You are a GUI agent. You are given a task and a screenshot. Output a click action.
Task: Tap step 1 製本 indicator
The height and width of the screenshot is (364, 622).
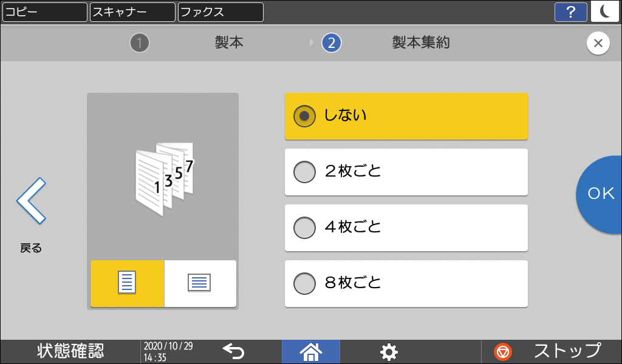[x=139, y=43]
